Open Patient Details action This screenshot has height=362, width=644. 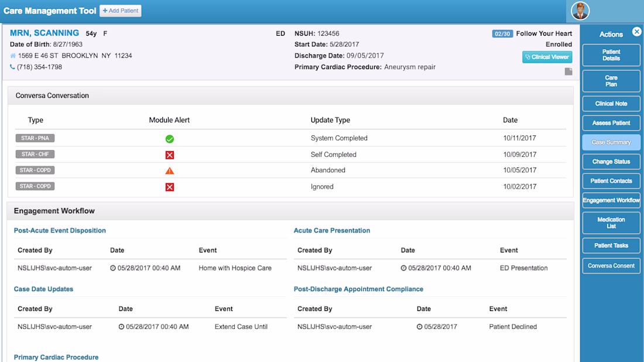coord(611,55)
